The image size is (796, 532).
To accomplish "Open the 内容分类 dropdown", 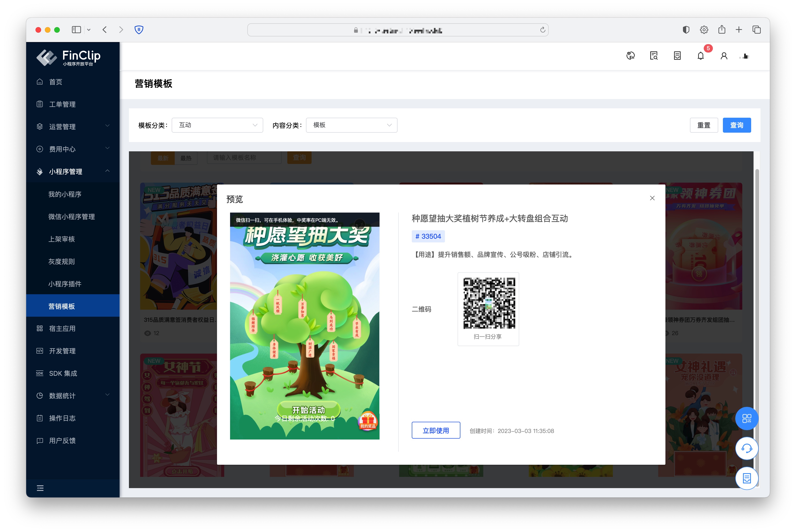I will click(352, 125).
